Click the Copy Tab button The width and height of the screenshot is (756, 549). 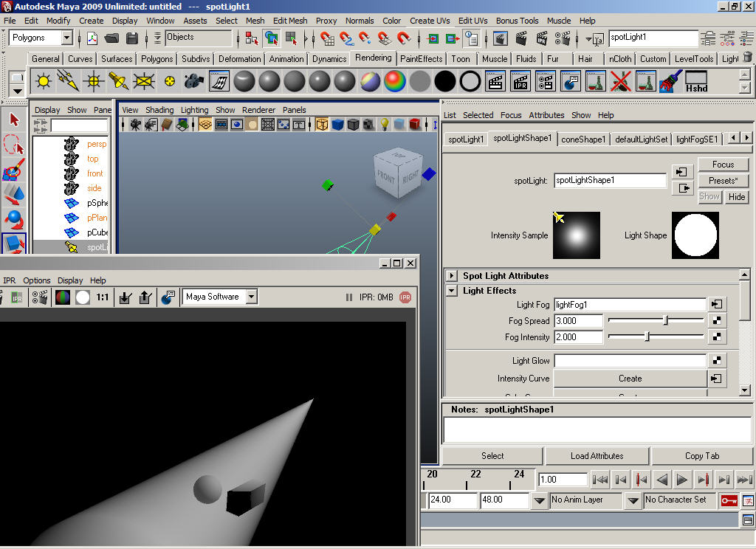click(x=702, y=455)
